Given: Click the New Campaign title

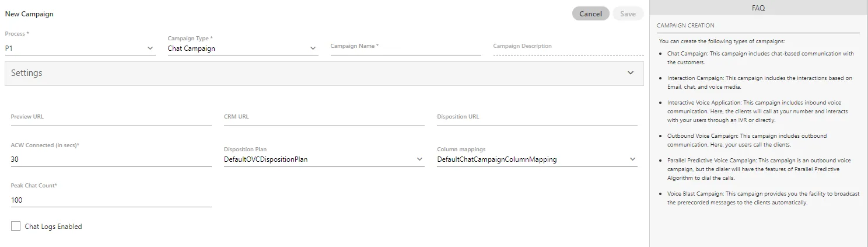Looking at the screenshot, I should 29,14.
